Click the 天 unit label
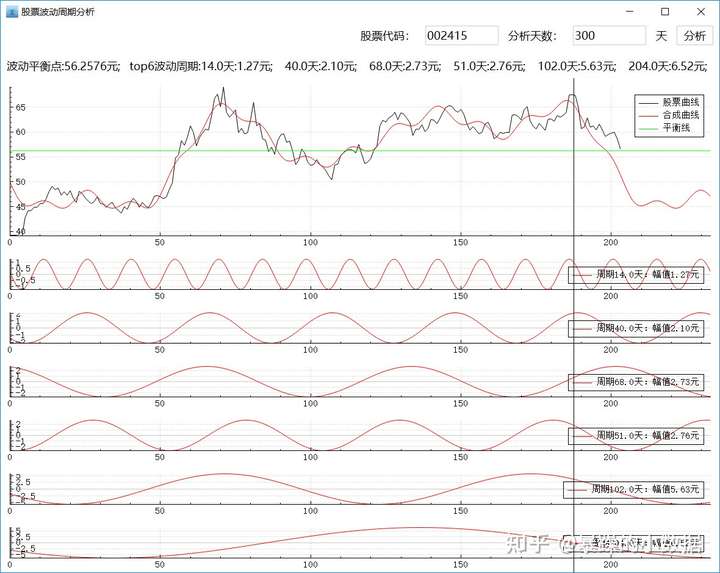Screen dimensions: 720x573 click(x=661, y=36)
